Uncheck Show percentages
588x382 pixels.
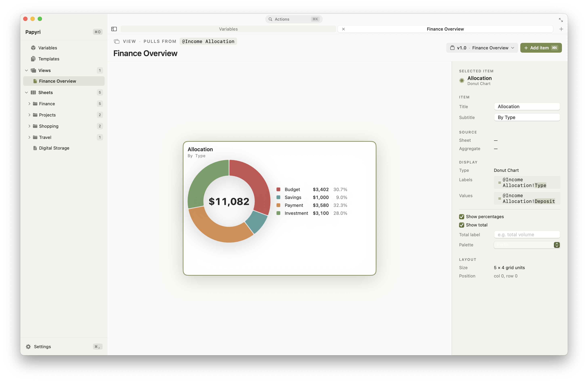coord(461,217)
